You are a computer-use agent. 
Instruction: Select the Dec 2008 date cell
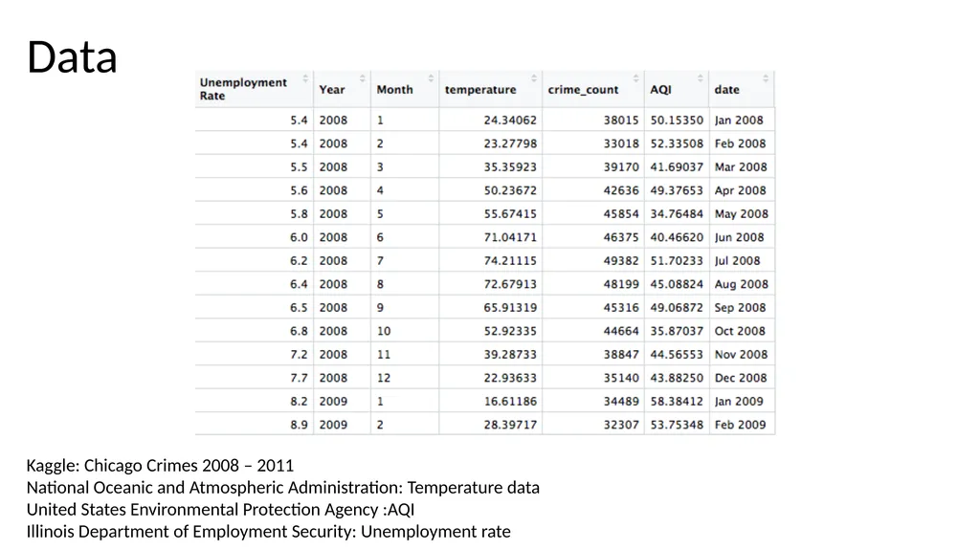(x=741, y=378)
